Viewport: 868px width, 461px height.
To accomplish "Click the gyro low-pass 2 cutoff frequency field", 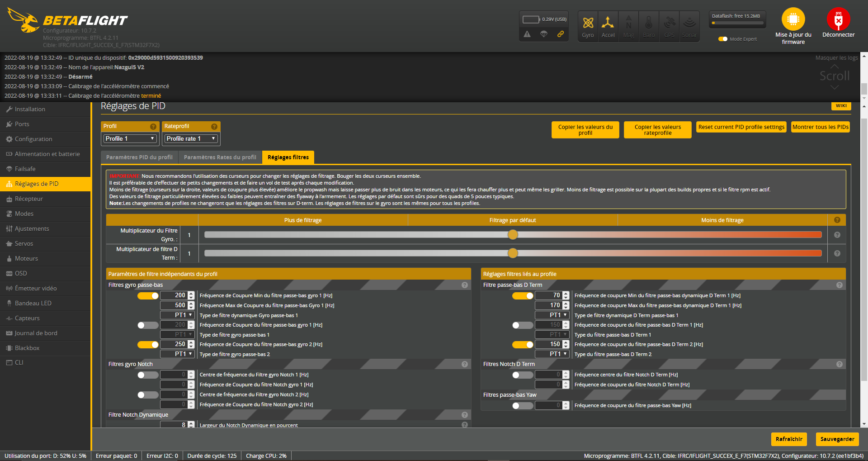I will (175, 344).
